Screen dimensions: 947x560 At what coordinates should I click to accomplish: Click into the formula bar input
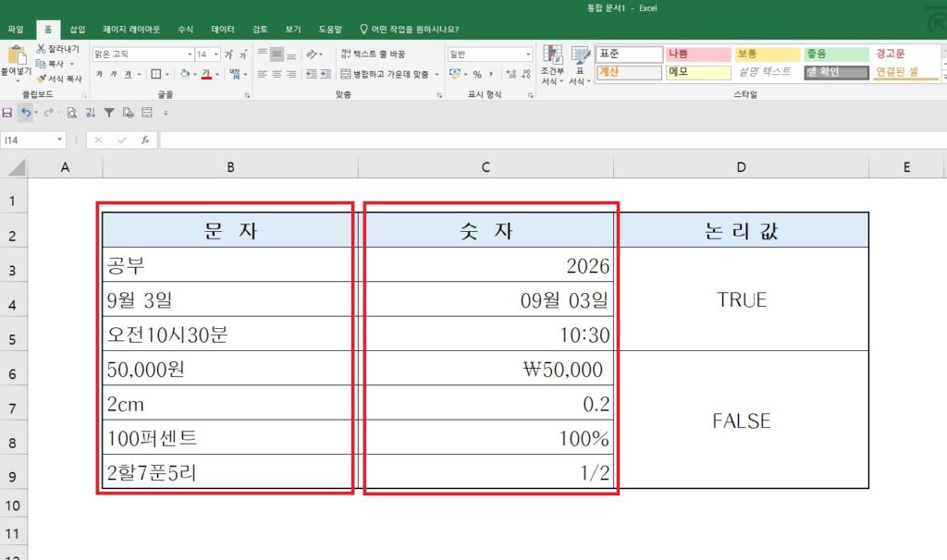point(552,140)
